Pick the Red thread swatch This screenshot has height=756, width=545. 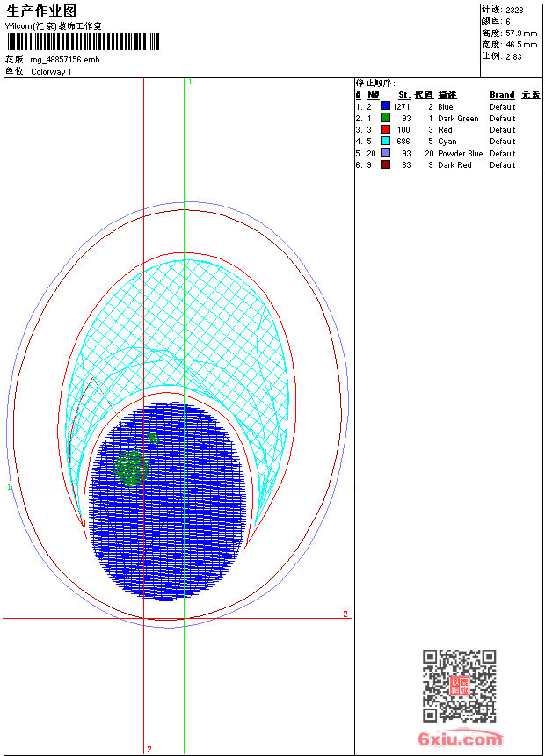[386, 129]
